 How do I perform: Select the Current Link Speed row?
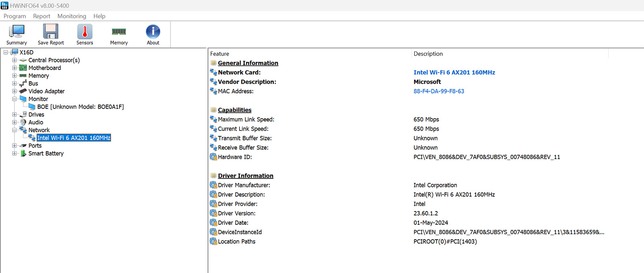(x=426, y=129)
